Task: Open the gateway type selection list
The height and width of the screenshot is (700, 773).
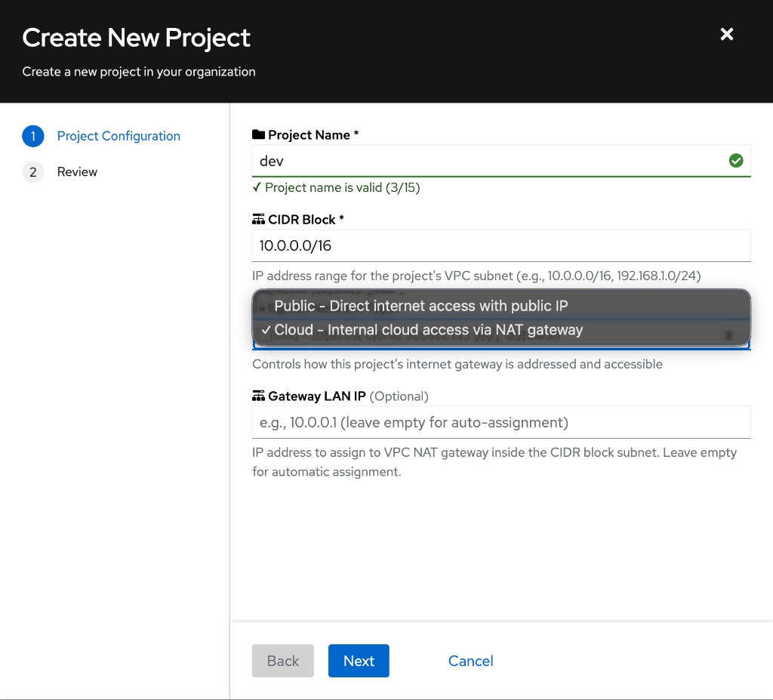Action: point(500,342)
